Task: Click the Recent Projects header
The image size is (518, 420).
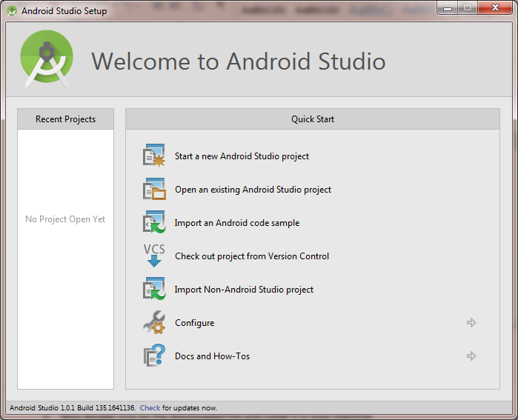Action: tap(65, 119)
